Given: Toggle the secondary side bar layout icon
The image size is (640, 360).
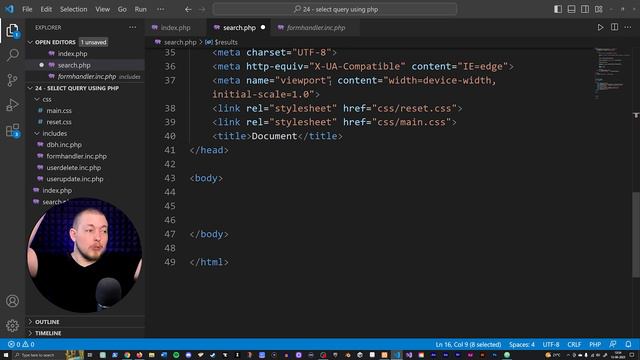Looking at the screenshot, I should [585, 9].
